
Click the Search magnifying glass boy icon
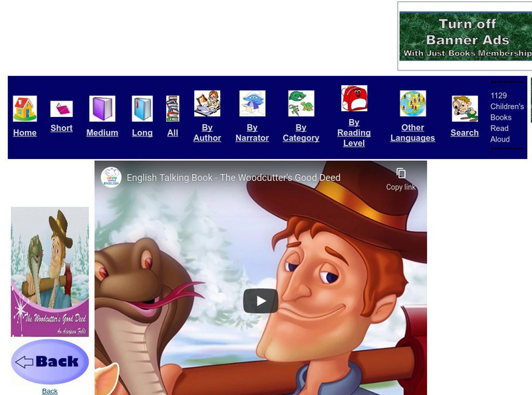tap(465, 108)
